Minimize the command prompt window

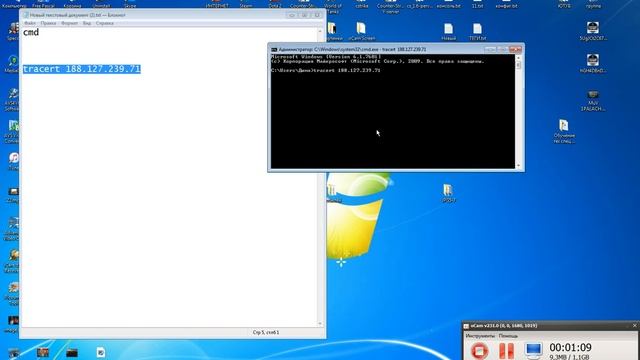pos(490,49)
